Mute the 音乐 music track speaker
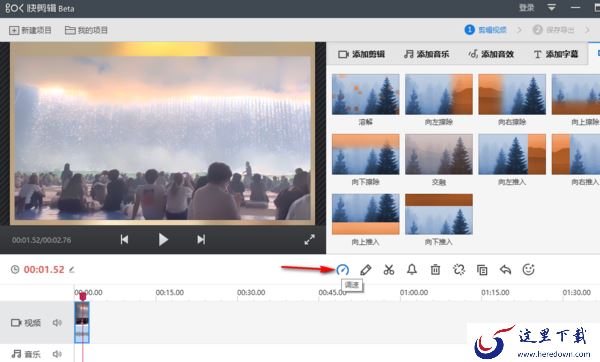600x362 pixels. pos(57,354)
